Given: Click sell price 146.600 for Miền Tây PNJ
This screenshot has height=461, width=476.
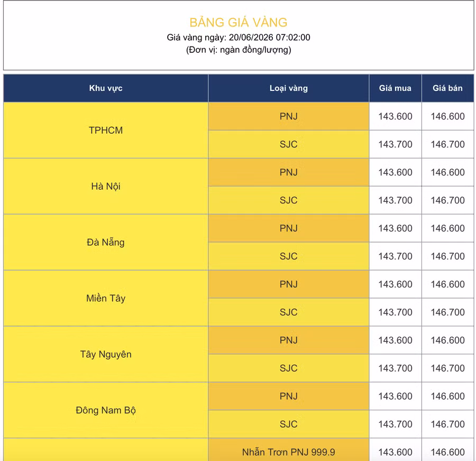Looking at the screenshot, I should (x=447, y=284).
